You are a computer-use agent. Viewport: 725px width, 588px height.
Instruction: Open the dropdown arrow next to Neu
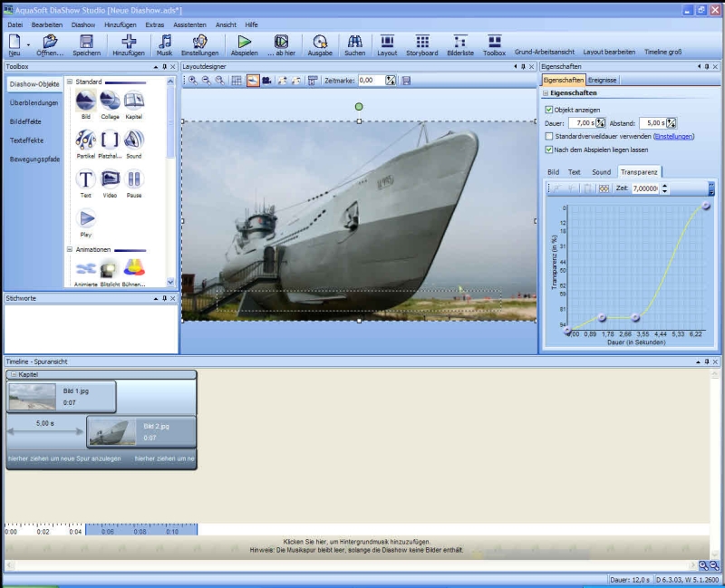(29, 43)
